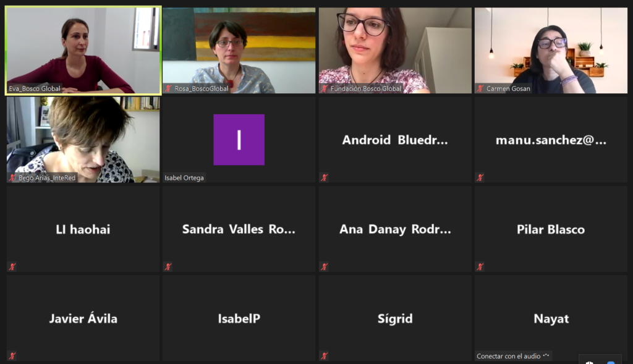Click the Isabel Ortega name label

(184, 177)
